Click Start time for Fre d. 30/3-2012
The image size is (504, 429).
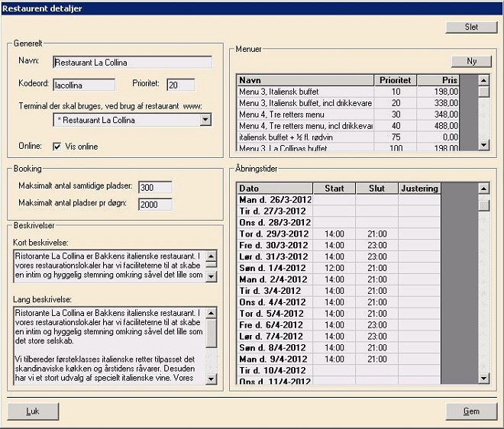pyautogui.click(x=334, y=245)
